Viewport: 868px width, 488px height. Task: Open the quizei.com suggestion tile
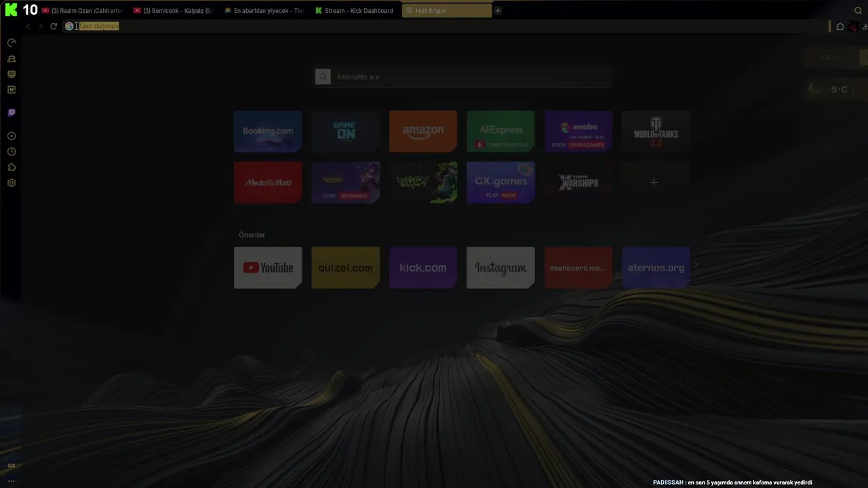[345, 268]
